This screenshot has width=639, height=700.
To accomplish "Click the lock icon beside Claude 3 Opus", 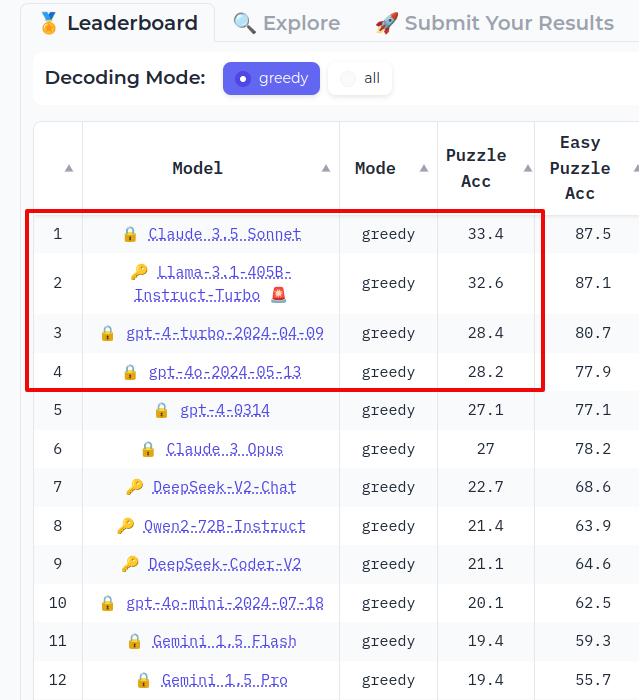I will pos(148,449).
